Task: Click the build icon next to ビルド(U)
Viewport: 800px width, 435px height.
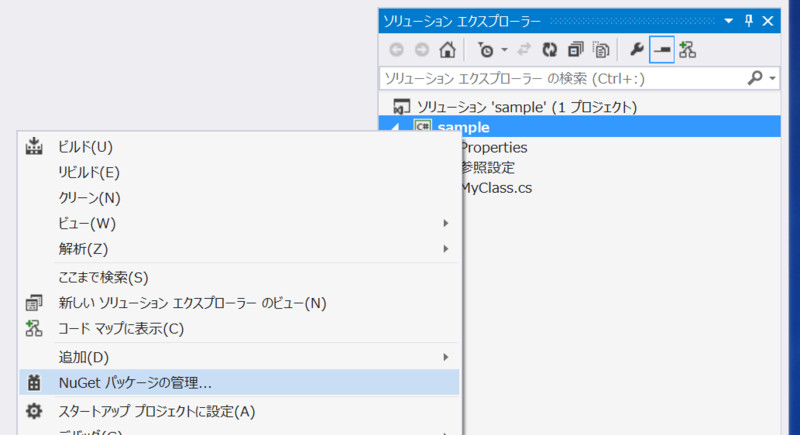Action: coord(34,146)
